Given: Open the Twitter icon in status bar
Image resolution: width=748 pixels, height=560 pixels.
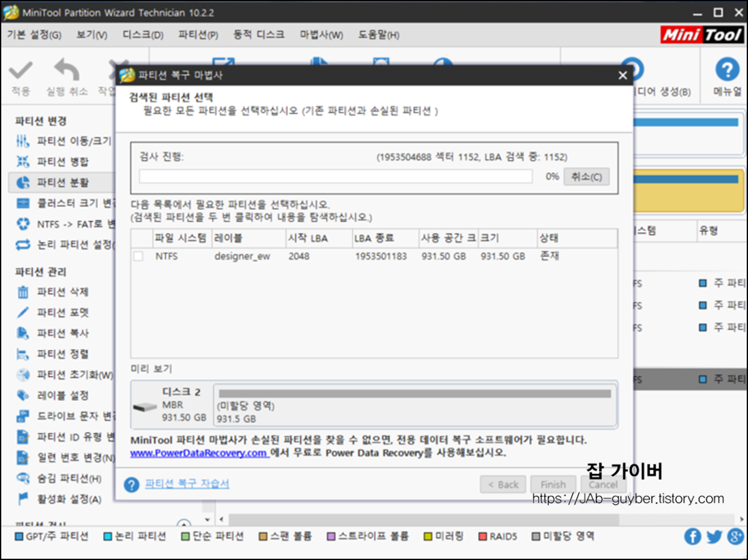Looking at the screenshot, I should pyautogui.click(x=714, y=536).
